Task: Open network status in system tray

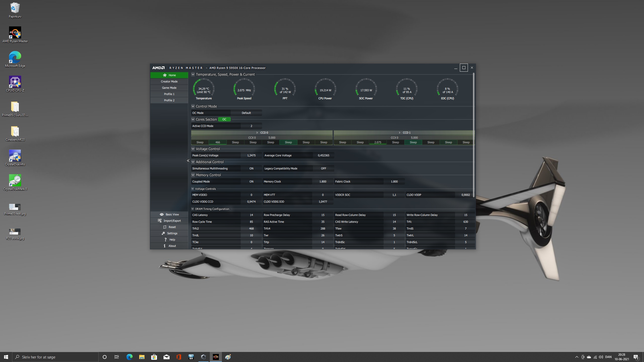Action: (595, 357)
